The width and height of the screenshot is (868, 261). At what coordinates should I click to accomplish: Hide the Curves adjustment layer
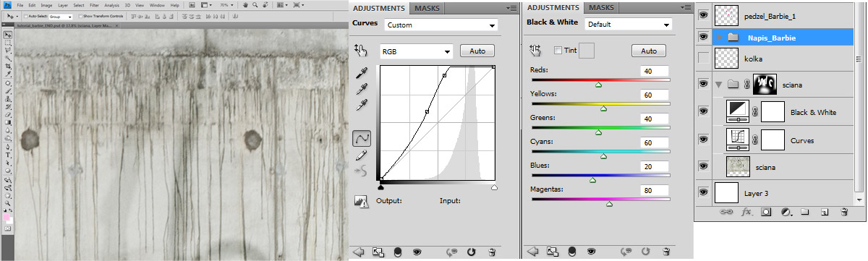point(704,139)
